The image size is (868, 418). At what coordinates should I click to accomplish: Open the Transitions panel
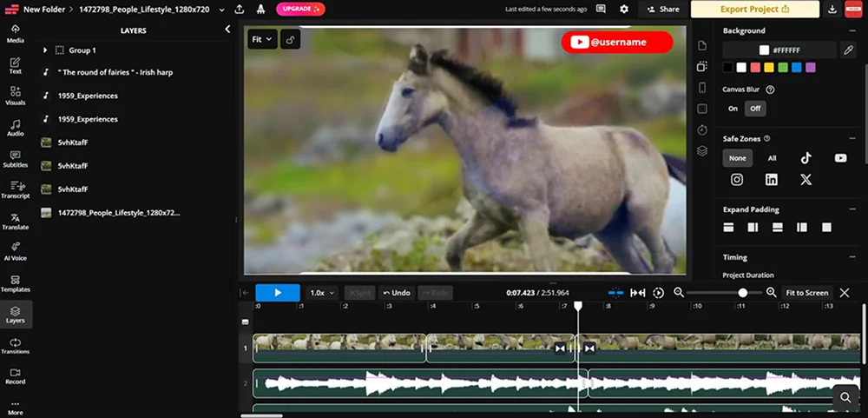(15, 345)
